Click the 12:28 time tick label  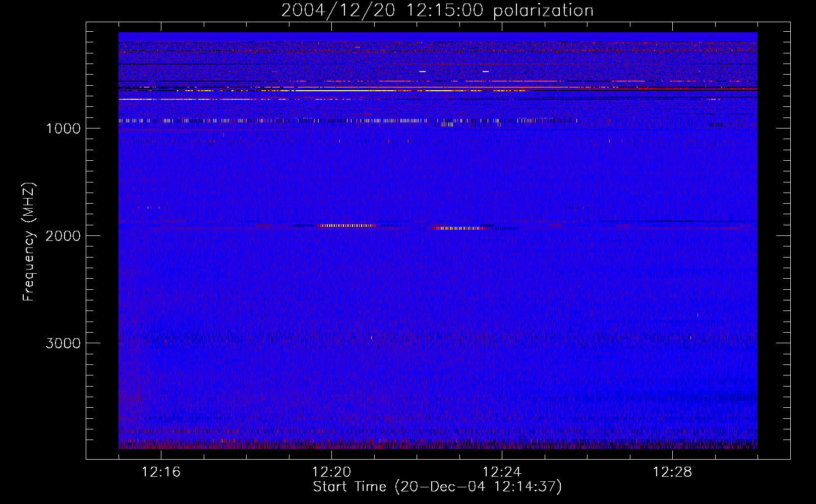[672, 472]
